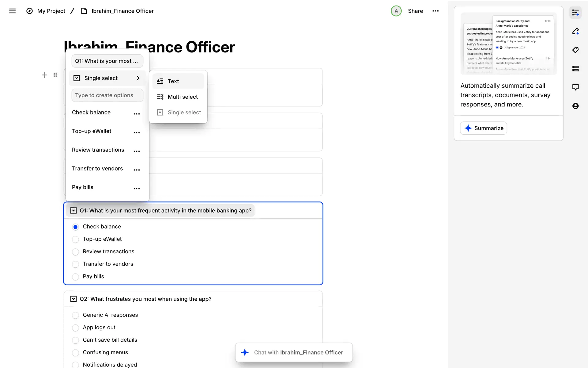The width and height of the screenshot is (588, 368).
Task: Select the Pay bills radio option
Action: pyautogui.click(x=75, y=277)
